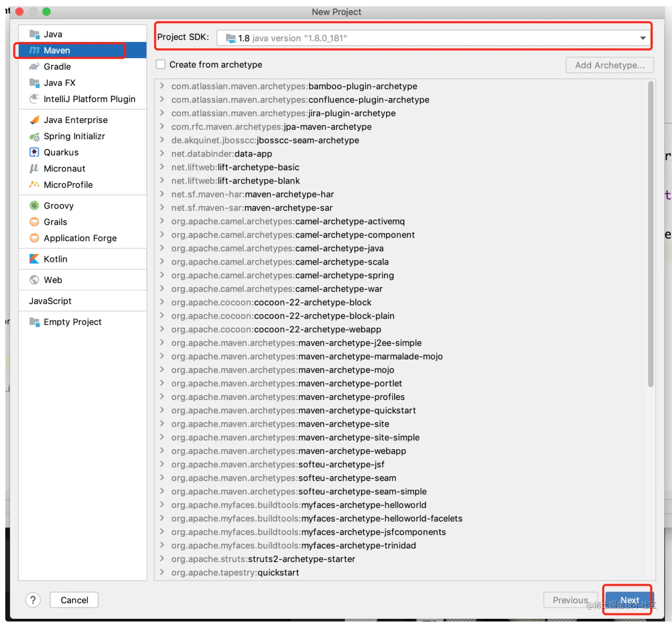The height and width of the screenshot is (625, 672).
Task: Expand lift-archetype-basic entry
Action: pyautogui.click(x=162, y=167)
